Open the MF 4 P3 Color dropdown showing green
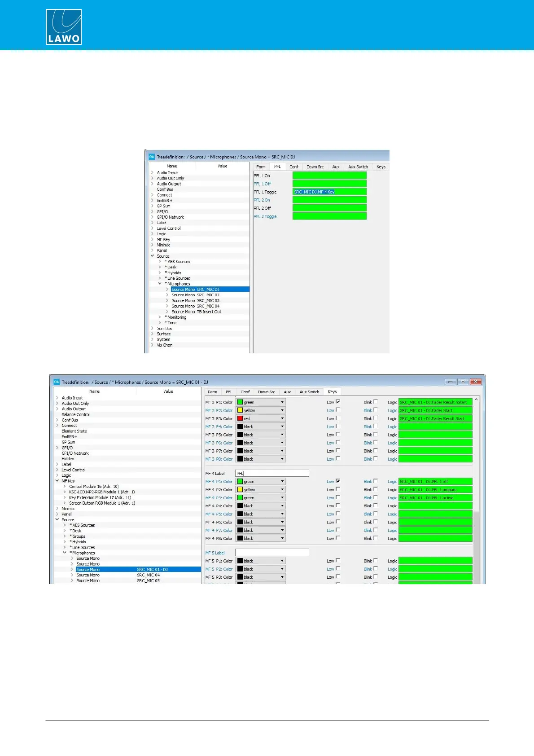 tap(261, 498)
